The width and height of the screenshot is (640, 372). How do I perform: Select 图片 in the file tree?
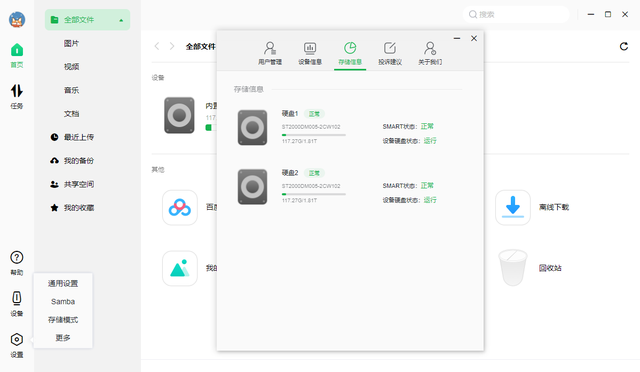(x=71, y=43)
